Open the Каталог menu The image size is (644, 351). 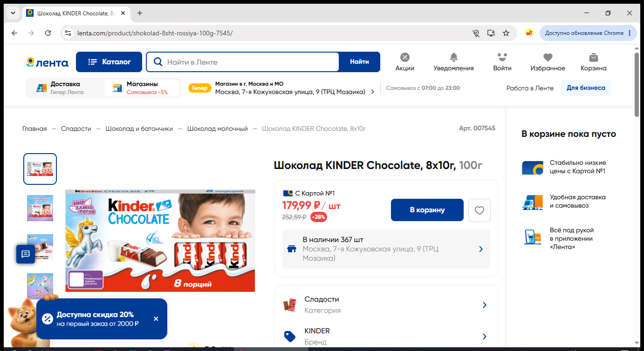click(110, 62)
